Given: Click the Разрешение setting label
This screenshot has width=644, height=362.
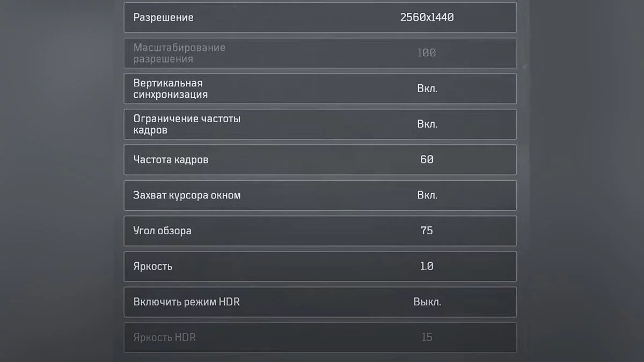Looking at the screenshot, I should pos(163,18).
